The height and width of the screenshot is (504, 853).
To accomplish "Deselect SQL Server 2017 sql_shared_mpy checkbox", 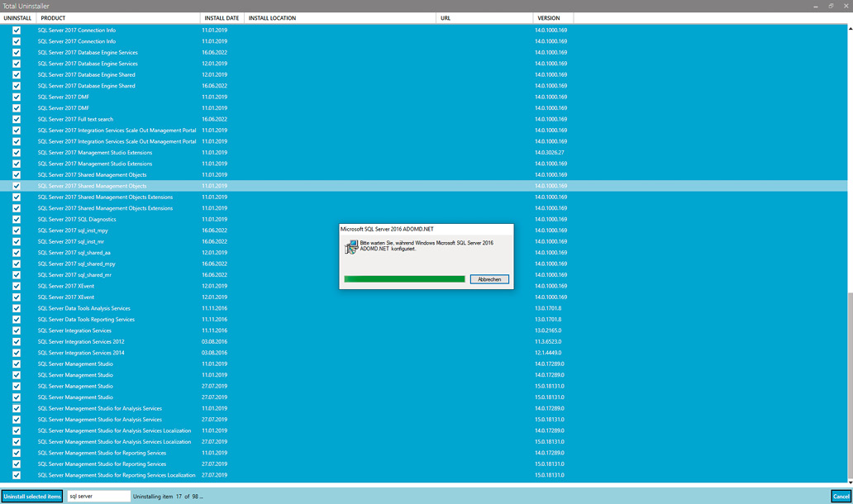I will pos(17,264).
